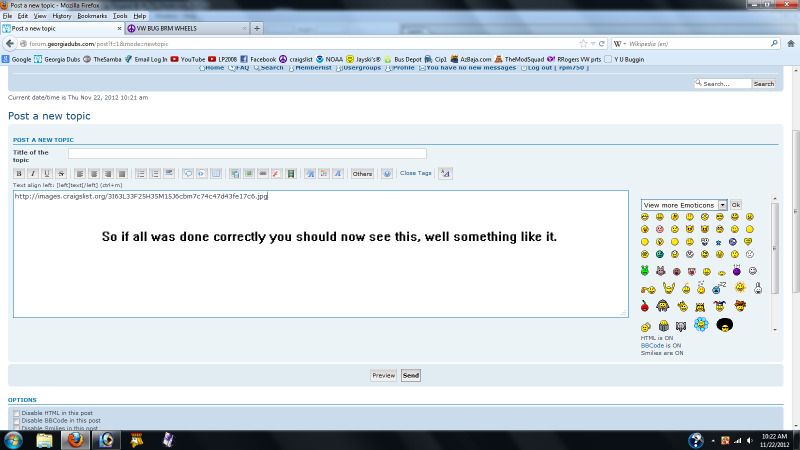Click inside the message text area
Viewport: 800px width, 450px height.
point(320,254)
